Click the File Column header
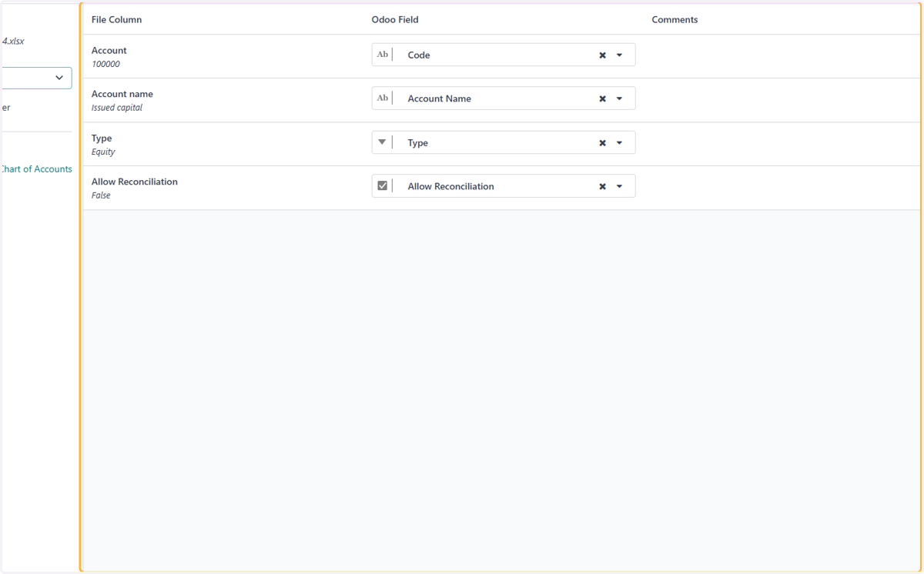Viewport: 924px width, 574px height. (x=116, y=20)
